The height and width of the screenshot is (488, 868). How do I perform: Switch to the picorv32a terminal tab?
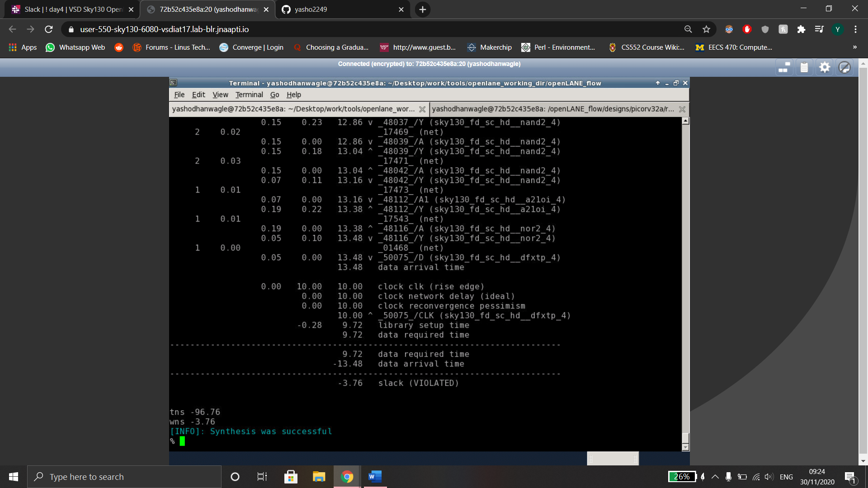[552, 109]
